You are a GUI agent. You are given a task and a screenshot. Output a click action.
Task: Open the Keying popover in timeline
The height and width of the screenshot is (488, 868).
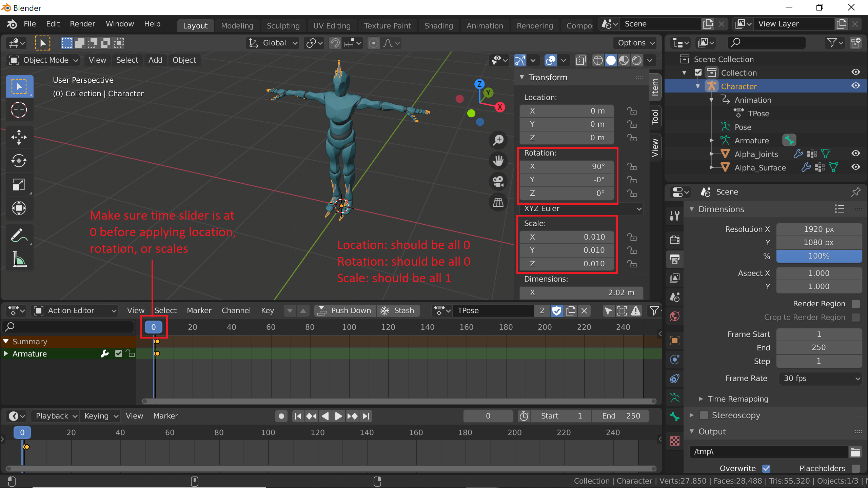pyautogui.click(x=101, y=416)
